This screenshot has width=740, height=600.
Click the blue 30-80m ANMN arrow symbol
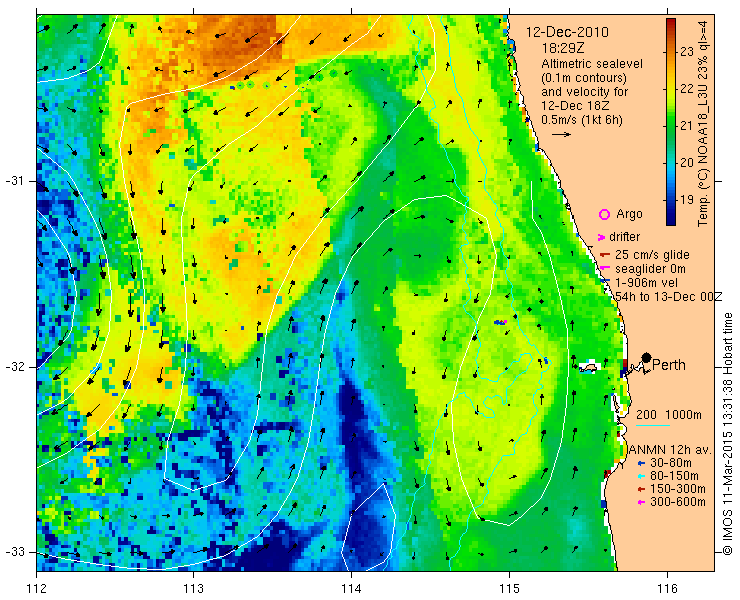pos(641,464)
